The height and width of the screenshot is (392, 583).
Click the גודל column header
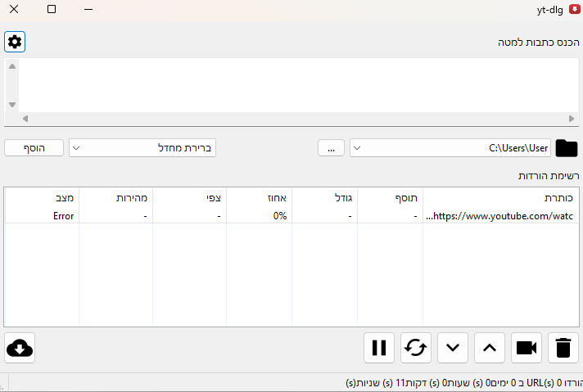coord(324,198)
